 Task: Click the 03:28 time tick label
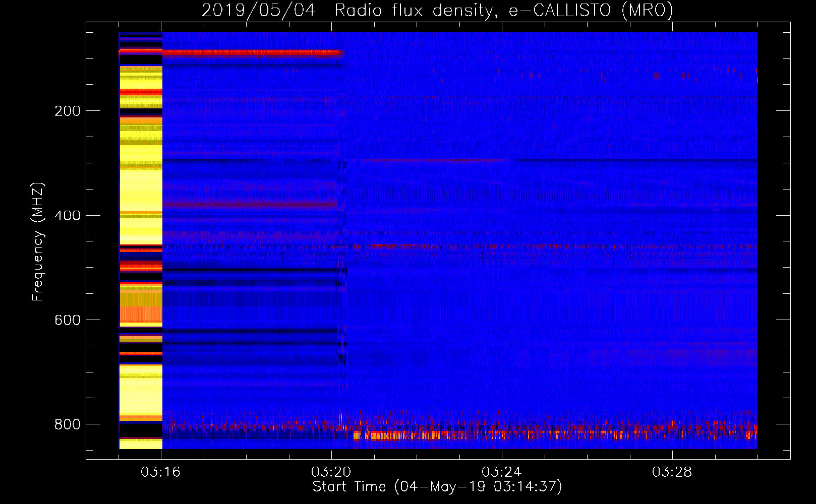pyautogui.click(x=672, y=472)
